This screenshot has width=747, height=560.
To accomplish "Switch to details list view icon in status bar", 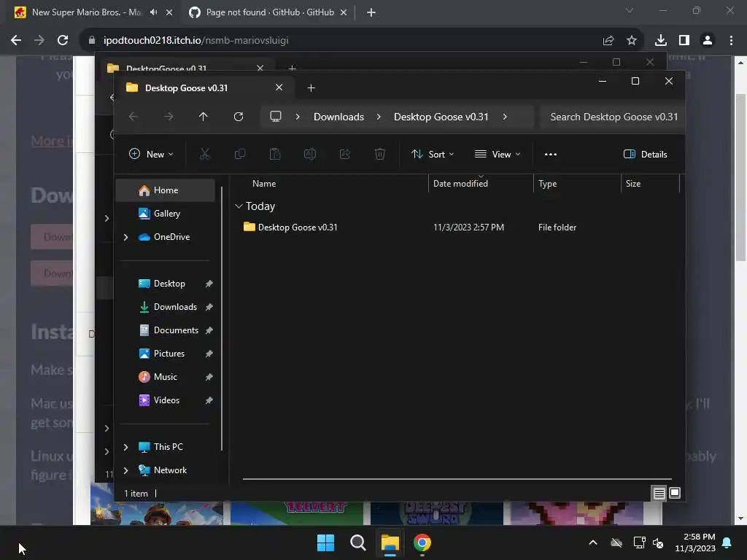I will [x=659, y=494].
